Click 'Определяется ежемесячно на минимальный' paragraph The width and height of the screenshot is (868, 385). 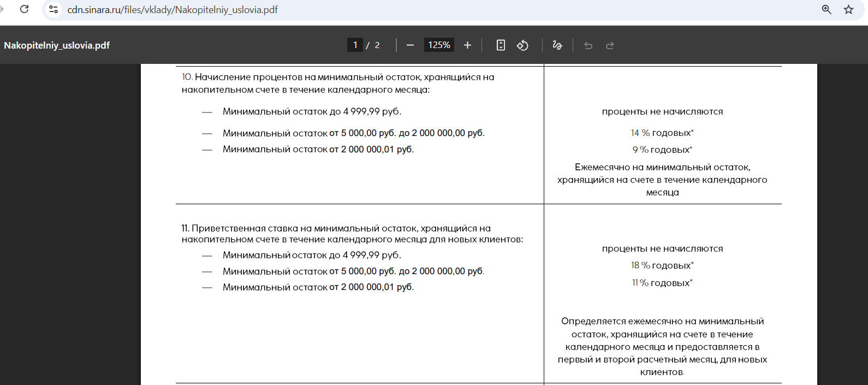[662, 347]
